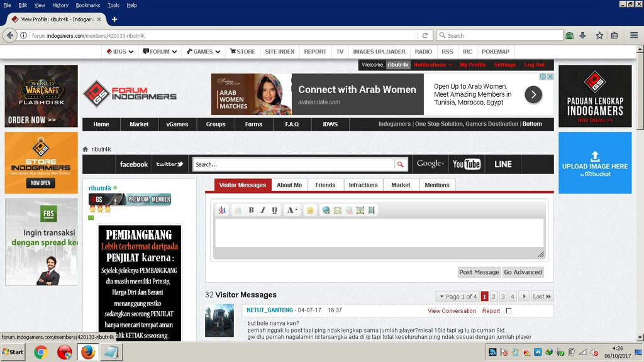Viewport: 644px width, 362px height.
Task: Click the insert email link icon
Action: pyautogui.click(x=338, y=210)
